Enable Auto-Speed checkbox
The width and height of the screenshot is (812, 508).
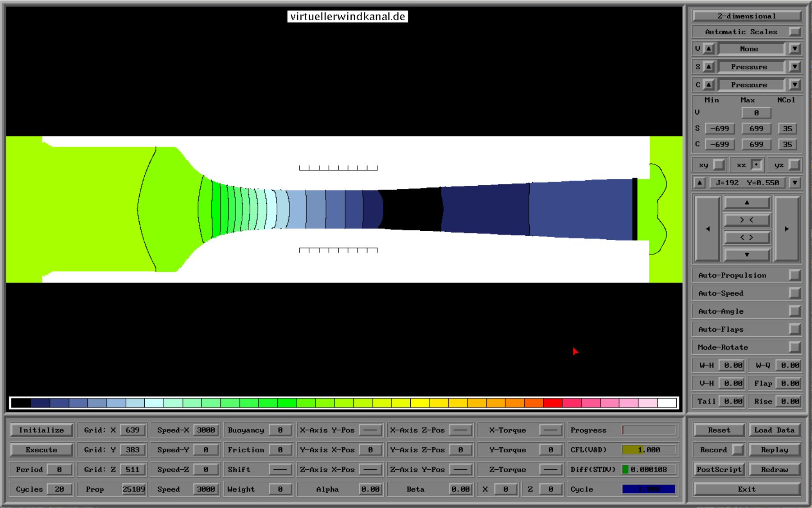click(795, 293)
